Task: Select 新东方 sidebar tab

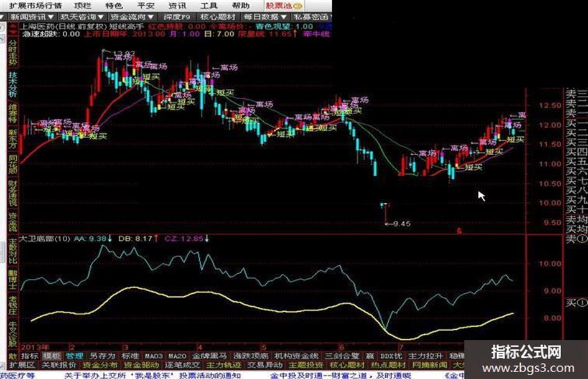Action: [12, 139]
